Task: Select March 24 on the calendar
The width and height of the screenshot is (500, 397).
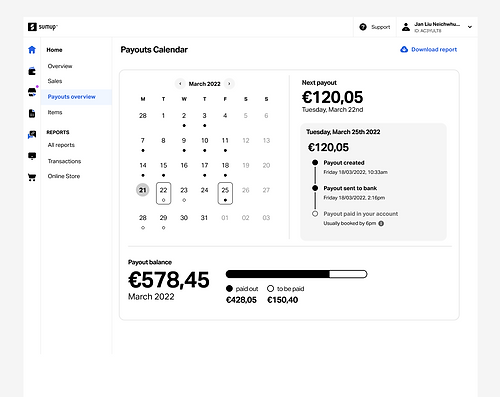Action: point(204,190)
